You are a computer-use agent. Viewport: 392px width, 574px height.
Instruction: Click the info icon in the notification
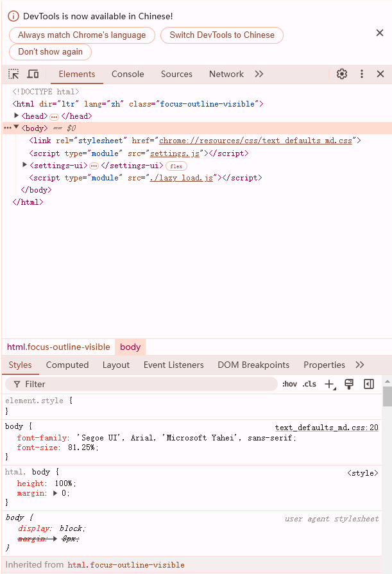pyautogui.click(x=13, y=16)
